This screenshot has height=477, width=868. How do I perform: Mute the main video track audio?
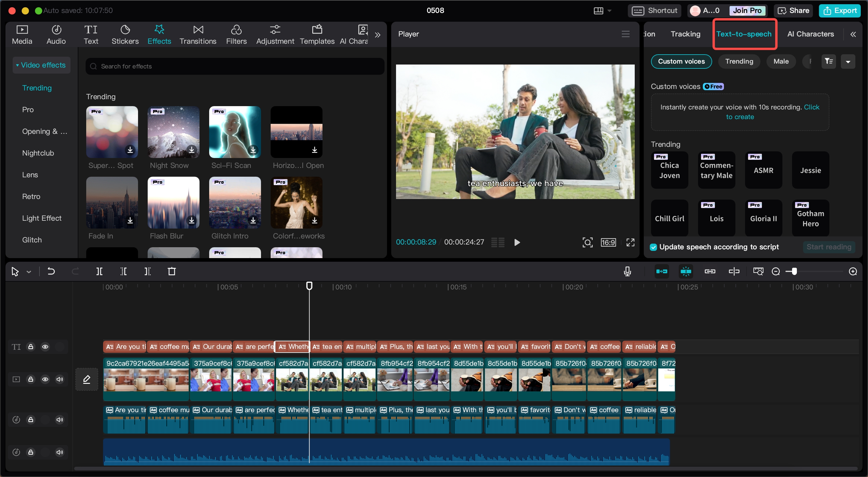60,379
